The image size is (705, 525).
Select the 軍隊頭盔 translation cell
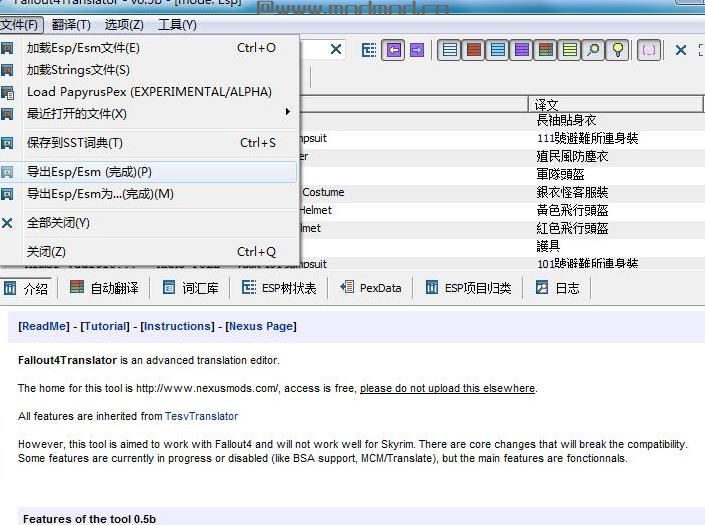pyautogui.click(x=617, y=174)
